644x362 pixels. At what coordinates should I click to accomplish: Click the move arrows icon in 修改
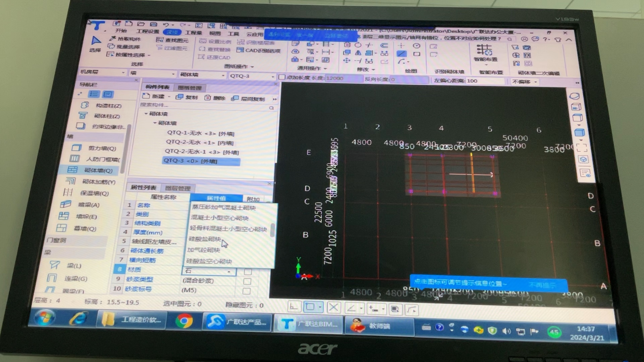coord(346,61)
